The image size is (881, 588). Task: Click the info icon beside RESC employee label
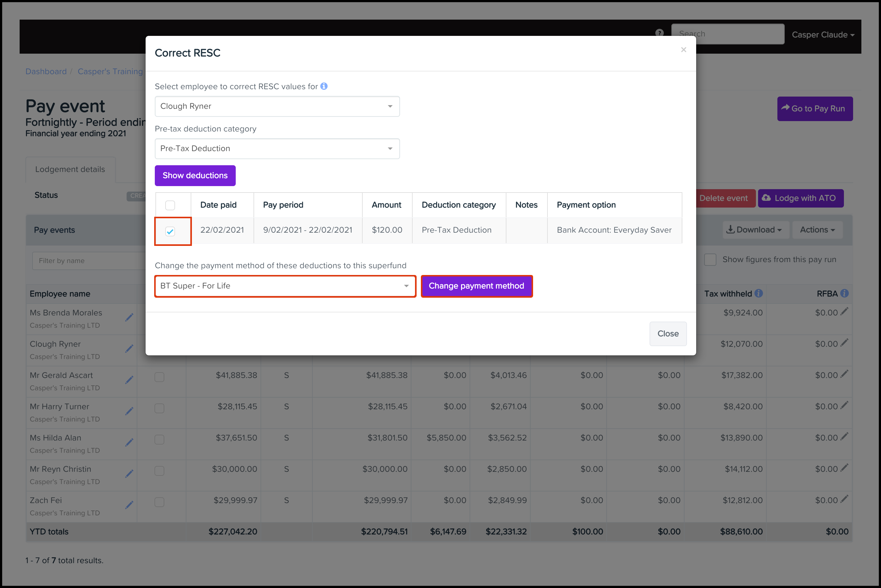pyautogui.click(x=324, y=86)
